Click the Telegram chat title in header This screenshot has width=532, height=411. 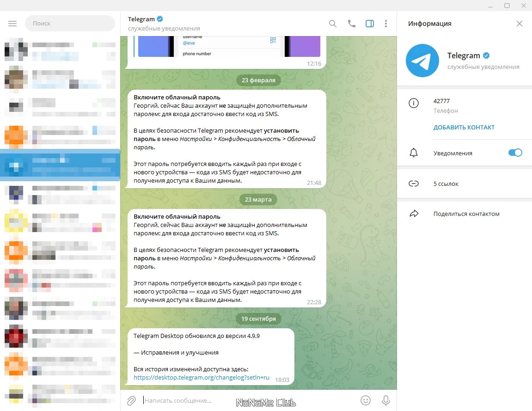(141, 19)
